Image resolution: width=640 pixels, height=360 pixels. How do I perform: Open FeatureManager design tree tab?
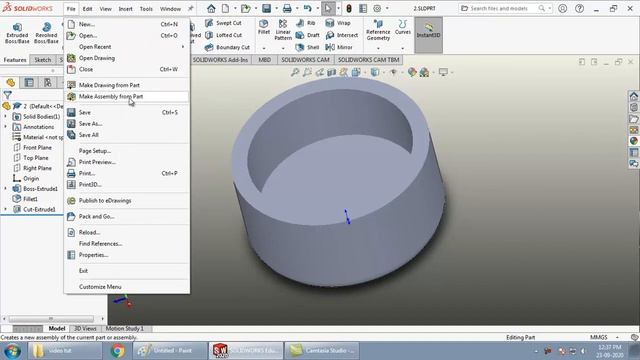pyautogui.click(x=11, y=83)
